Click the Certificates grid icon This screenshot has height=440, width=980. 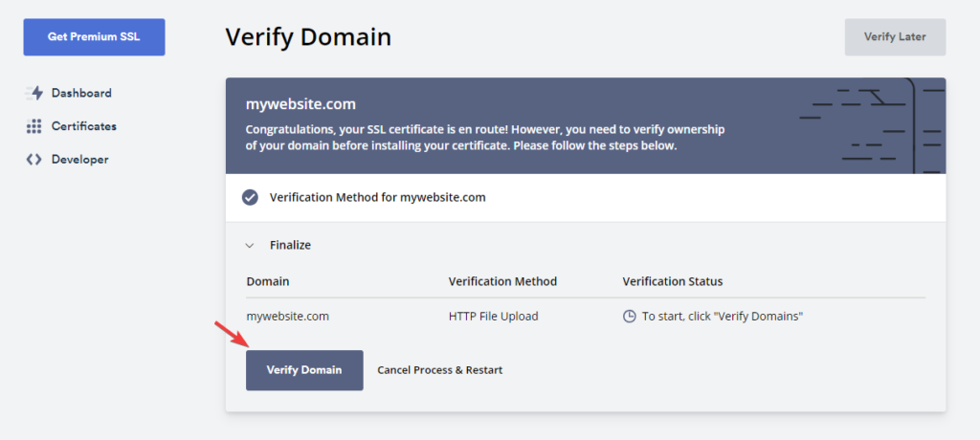point(34,126)
